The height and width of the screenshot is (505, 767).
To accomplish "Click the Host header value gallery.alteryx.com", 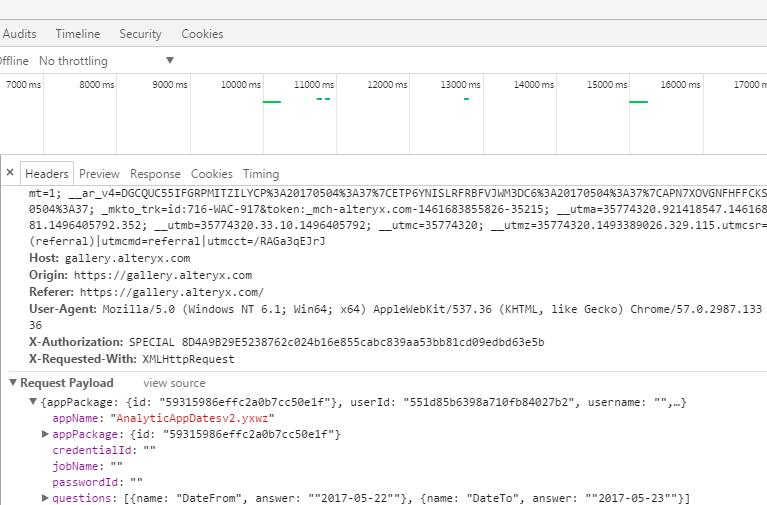I will pos(128,258).
